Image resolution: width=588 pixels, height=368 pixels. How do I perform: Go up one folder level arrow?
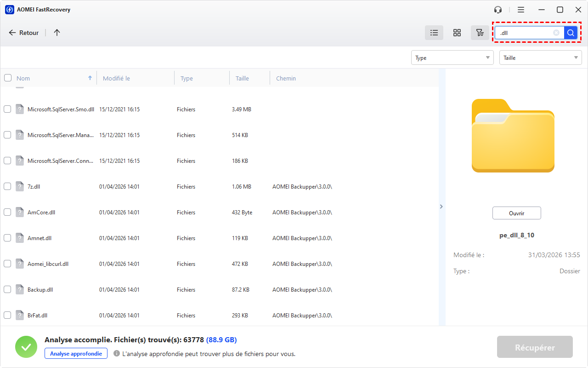[57, 33]
